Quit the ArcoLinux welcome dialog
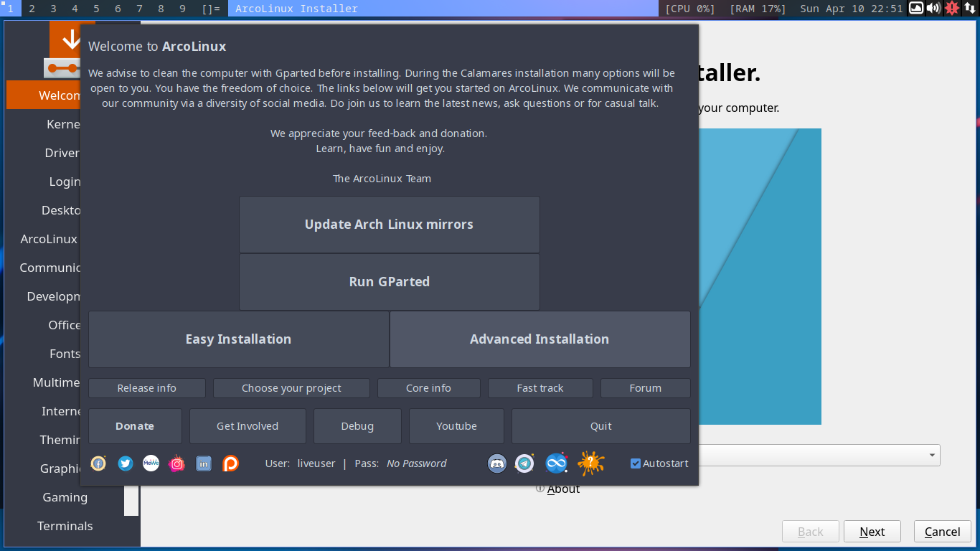Viewport: 980px width, 551px height. click(x=601, y=426)
